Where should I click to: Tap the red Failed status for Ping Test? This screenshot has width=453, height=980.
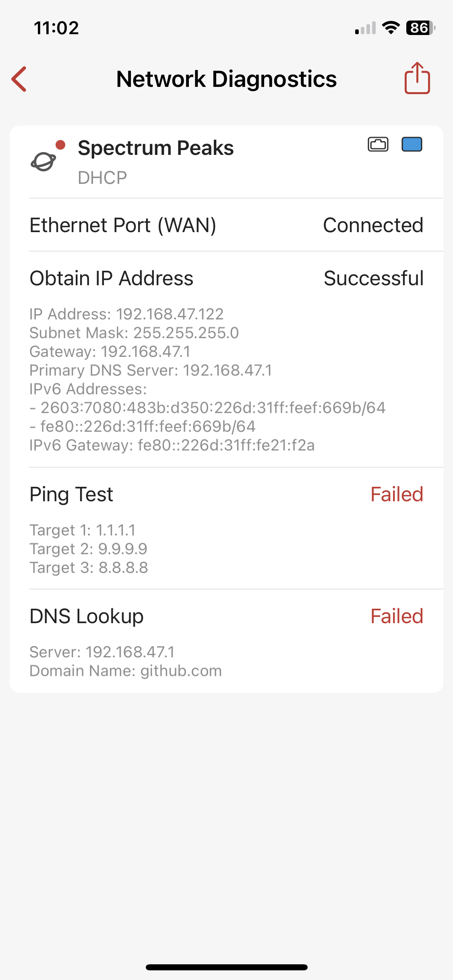[397, 494]
